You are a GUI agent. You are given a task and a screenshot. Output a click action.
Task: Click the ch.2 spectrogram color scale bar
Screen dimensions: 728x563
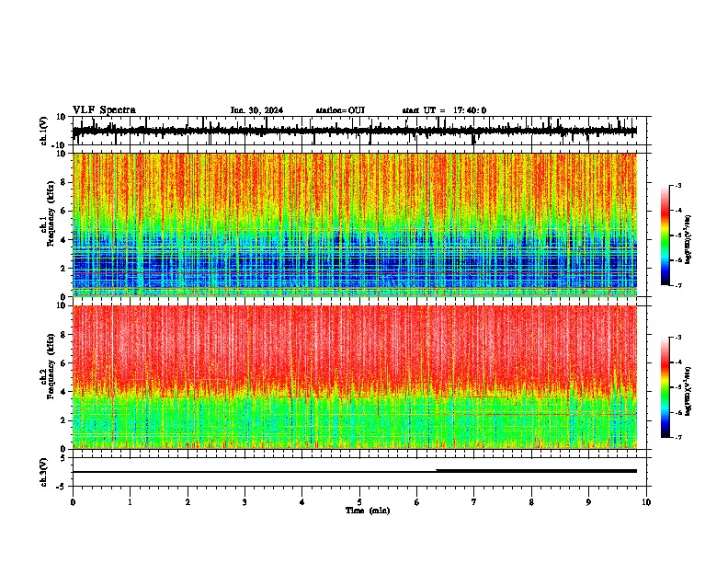(x=665, y=387)
